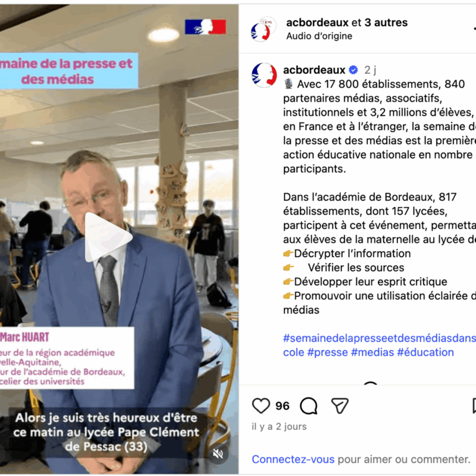Show the '3 autres' collaborators list

pos(386,23)
